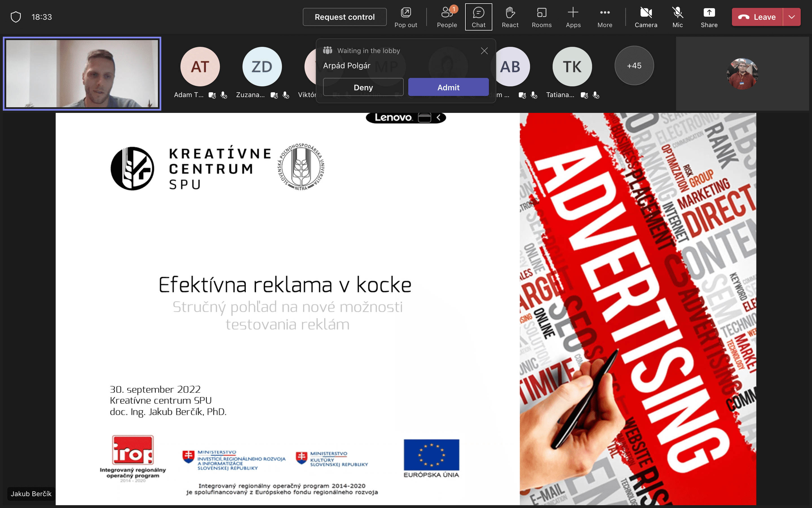Click the Request control button
Screen dimensions: 812x508
345,17
